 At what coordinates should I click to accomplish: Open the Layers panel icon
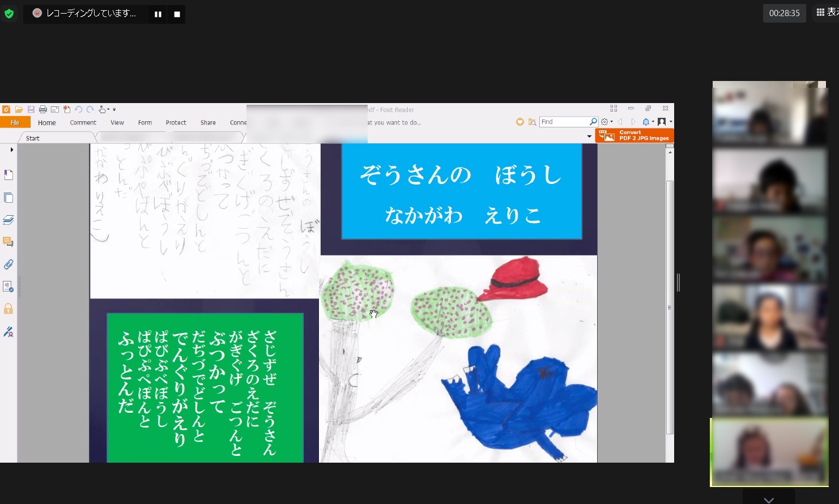point(8,220)
